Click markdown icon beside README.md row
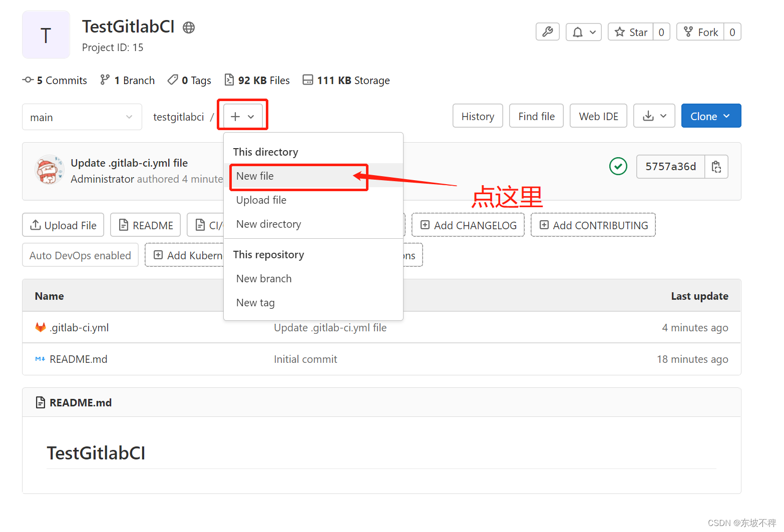The image size is (784, 532). tap(40, 359)
